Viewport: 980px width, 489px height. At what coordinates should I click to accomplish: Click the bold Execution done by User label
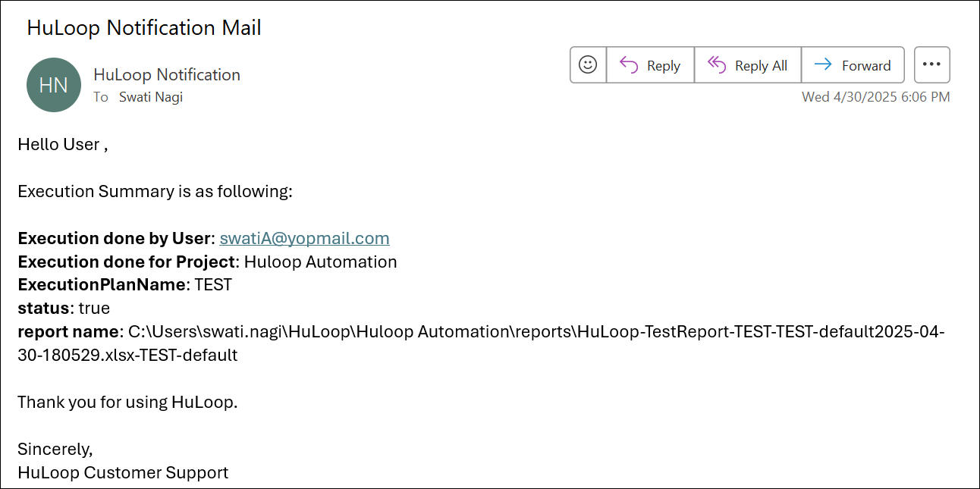tap(116, 238)
